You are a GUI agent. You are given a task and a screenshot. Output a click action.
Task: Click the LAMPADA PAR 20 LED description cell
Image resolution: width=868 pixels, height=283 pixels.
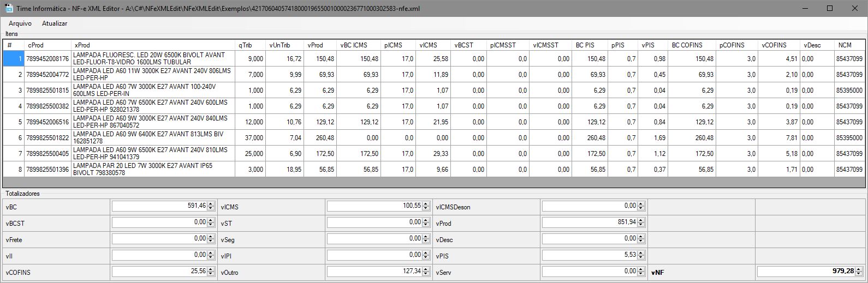click(x=153, y=170)
